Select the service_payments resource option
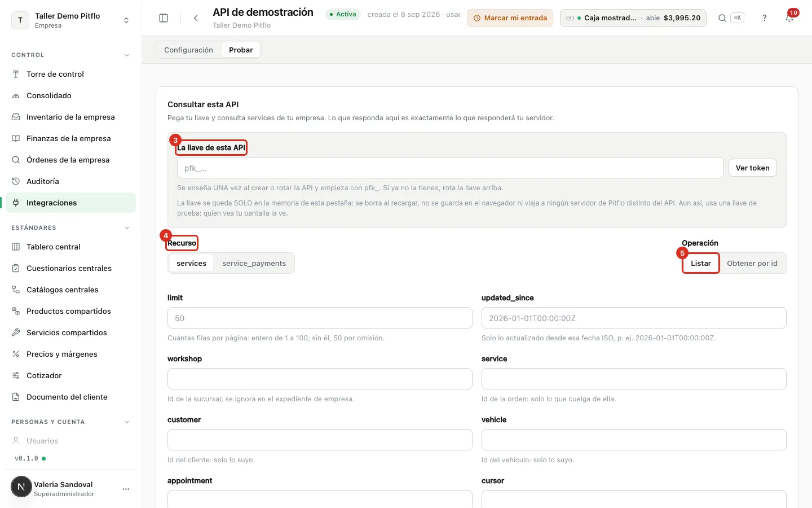Image resolution: width=812 pixels, height=508 pixels. (x=254, y=263)
